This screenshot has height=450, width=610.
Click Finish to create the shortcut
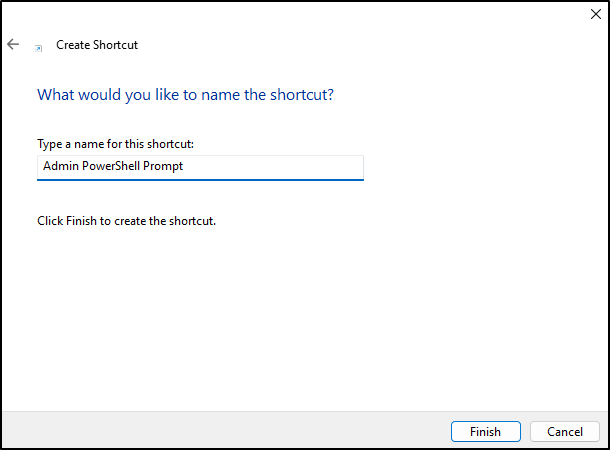[486, 431]
